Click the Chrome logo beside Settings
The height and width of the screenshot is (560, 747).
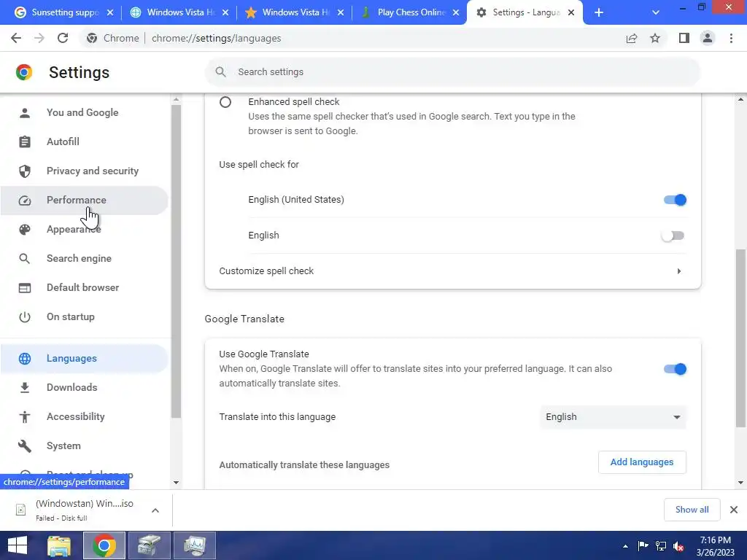[x=24, y=72]
